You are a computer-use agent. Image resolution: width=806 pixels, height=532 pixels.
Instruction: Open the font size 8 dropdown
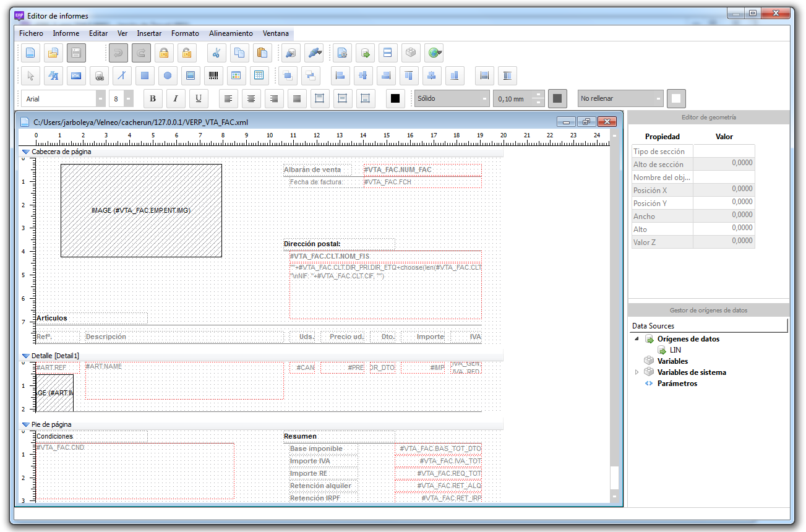(x=129, y=98)
